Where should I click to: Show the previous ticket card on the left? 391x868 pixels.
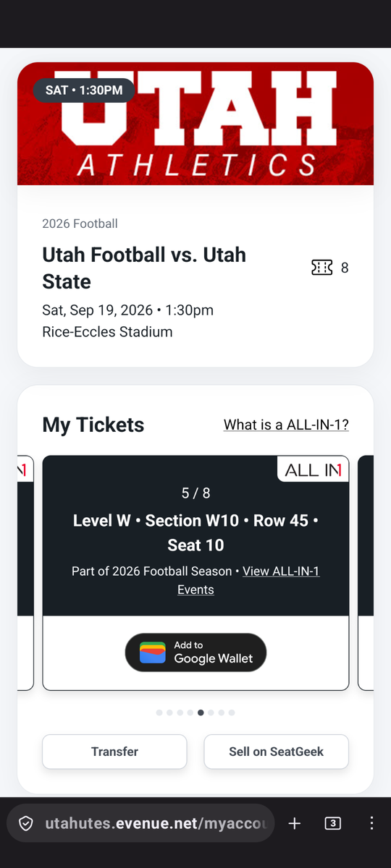tap(25, 573)
